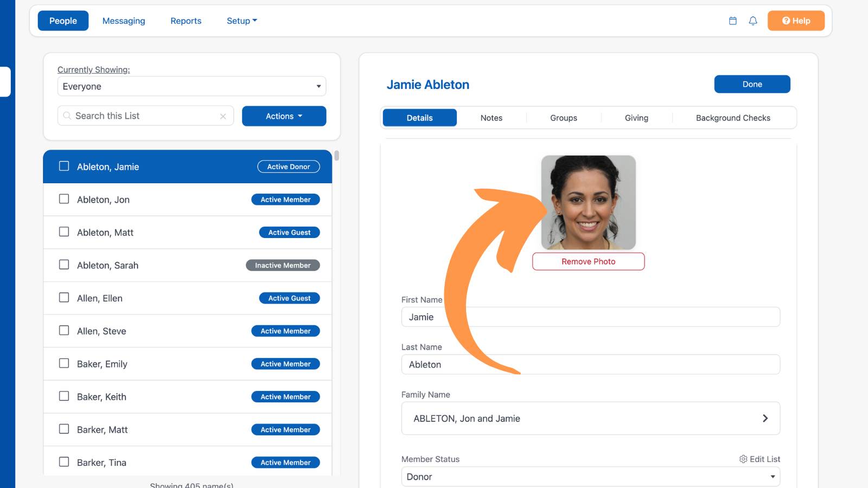This screenshot has width=868, height=488.
Task: Tick the checkbox for Baker, Keith
Action: pyautogui.click(x=64, y=396)
